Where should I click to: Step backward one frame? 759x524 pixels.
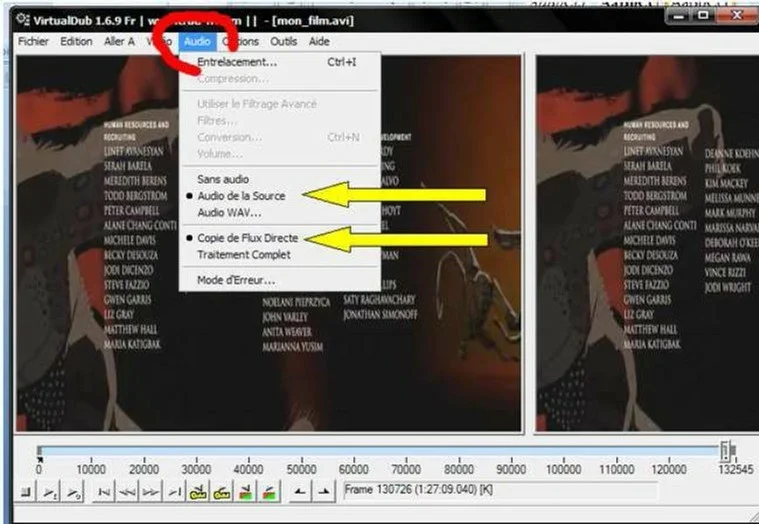126,491
